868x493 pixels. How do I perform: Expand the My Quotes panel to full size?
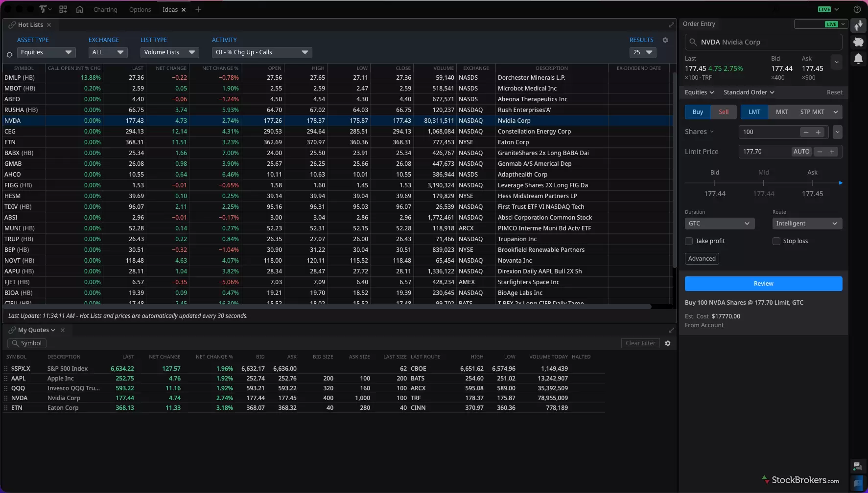pos(672,330)
